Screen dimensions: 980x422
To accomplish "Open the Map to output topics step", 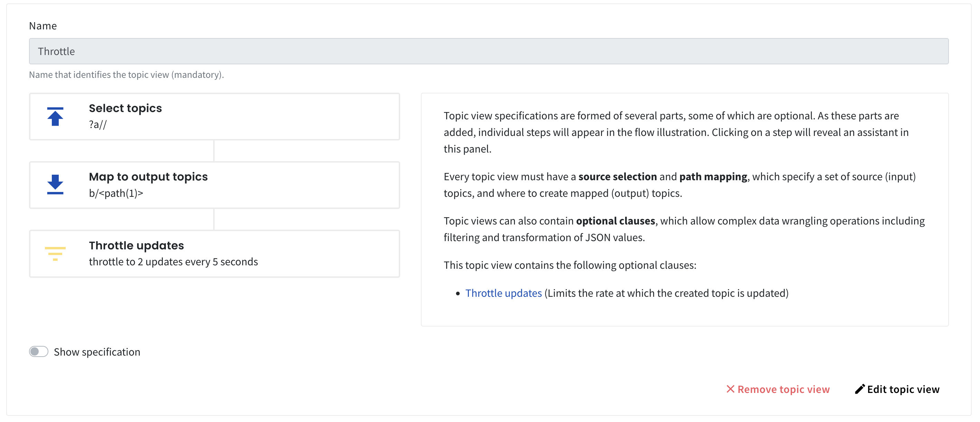I will (x=215, y=185).
